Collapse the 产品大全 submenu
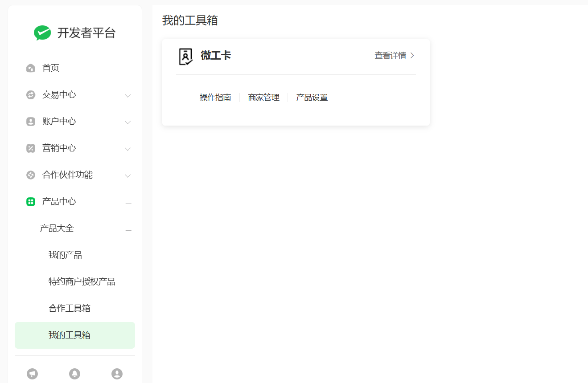This screenshot has height=383, width=588. click(128, 230)
